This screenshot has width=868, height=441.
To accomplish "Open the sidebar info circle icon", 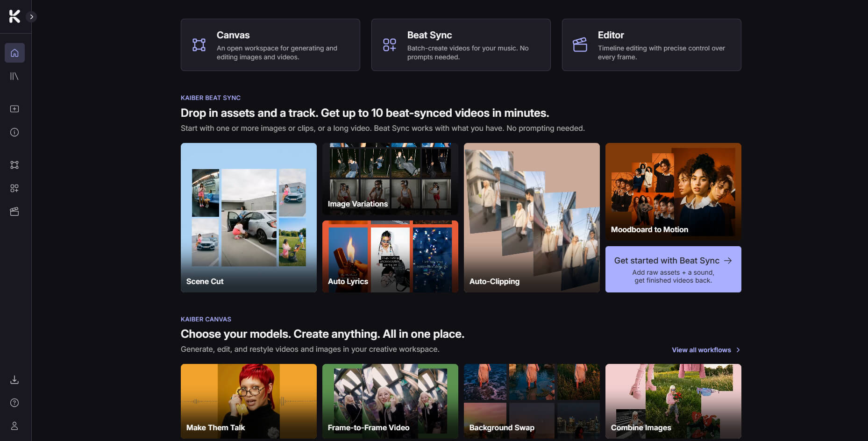I will 14,132.
